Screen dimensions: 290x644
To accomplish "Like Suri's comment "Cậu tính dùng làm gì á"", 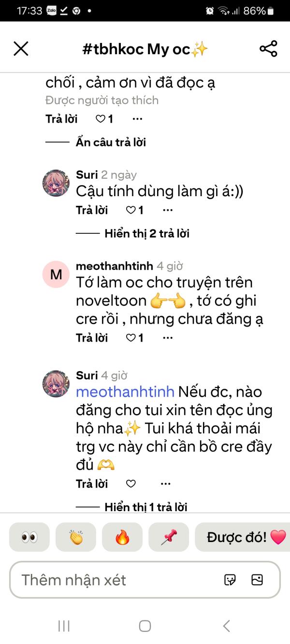I will [x=131, y=210].
